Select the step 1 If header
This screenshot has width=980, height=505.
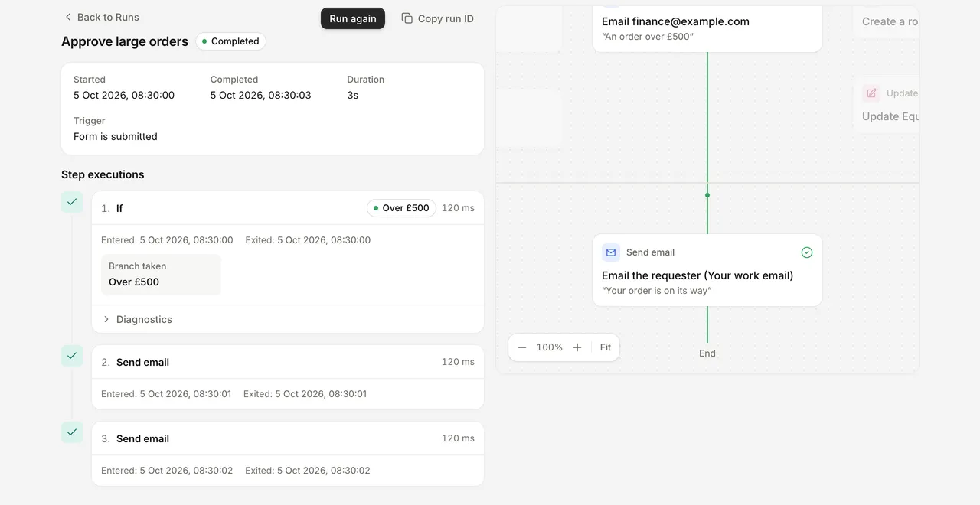click(288, 208)
